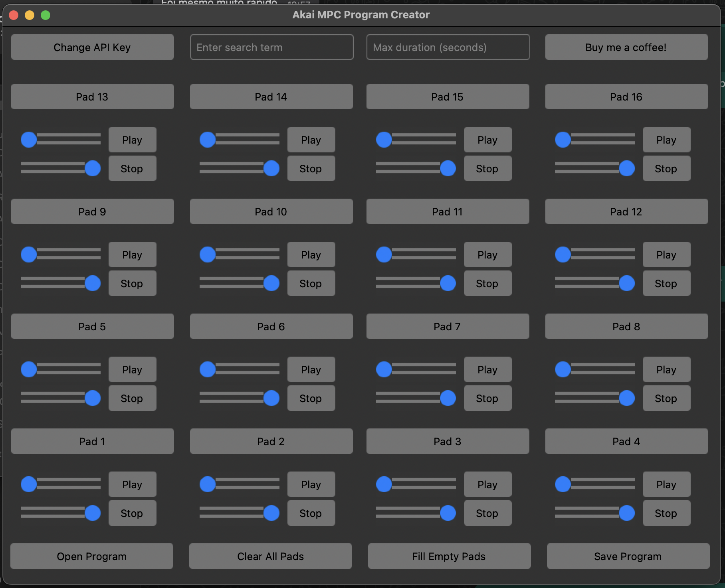Click the Pad 2 upper slider handle
725x588 pixels.
[208, 484]
